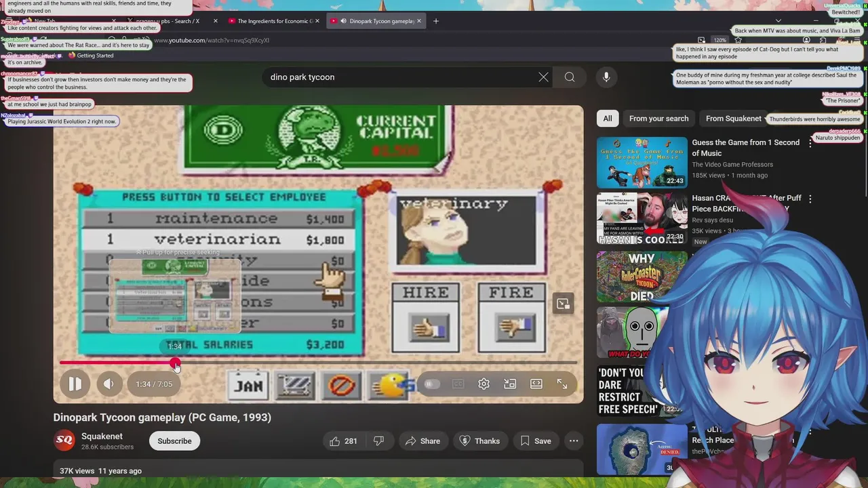This screenshot has width=868, height=488.
Task: Open options menu for the Guess the Game video
Action: tap(810, 143)
